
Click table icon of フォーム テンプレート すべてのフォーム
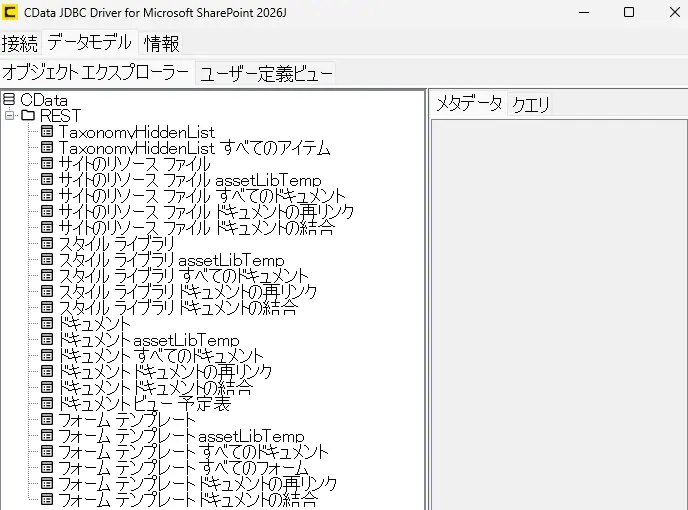[47, 467]
